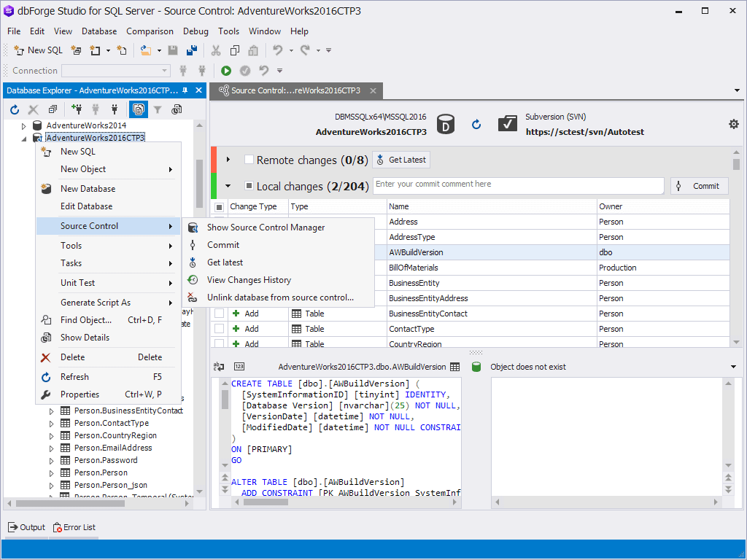Click the commit comment input field
Screen dimensions: 747x560
coord(519,186)
